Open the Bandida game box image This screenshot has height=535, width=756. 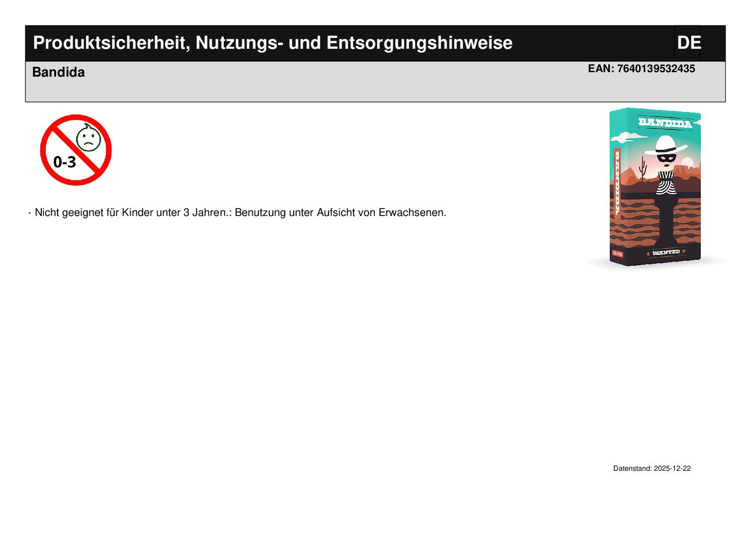pos(656,187)
